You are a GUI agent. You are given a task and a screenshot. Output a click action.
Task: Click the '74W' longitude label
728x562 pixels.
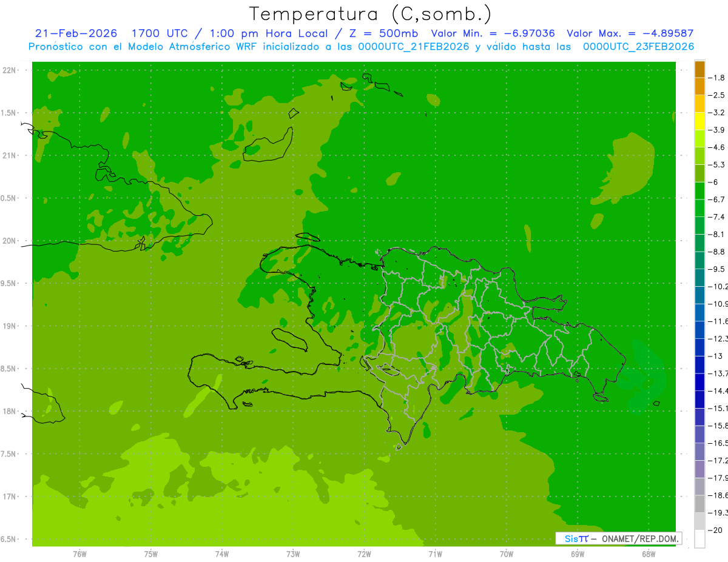coord(222,554)
